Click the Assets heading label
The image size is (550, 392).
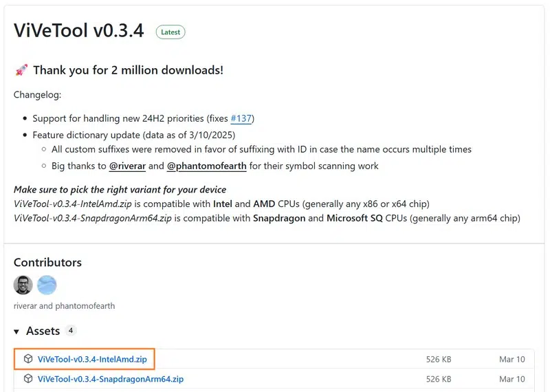43,331
